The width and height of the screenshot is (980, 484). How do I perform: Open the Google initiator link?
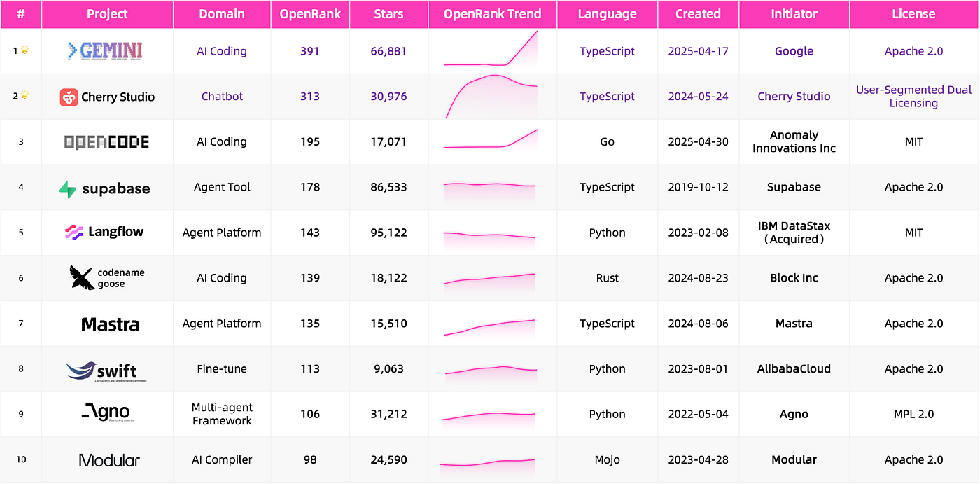pos(794,51)
